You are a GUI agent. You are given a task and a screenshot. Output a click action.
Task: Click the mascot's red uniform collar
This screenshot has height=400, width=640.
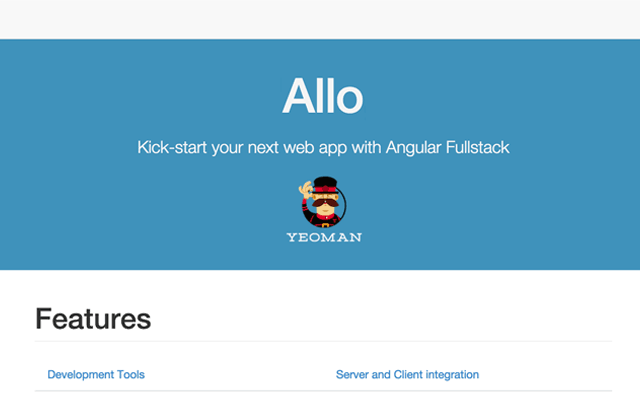325,217
